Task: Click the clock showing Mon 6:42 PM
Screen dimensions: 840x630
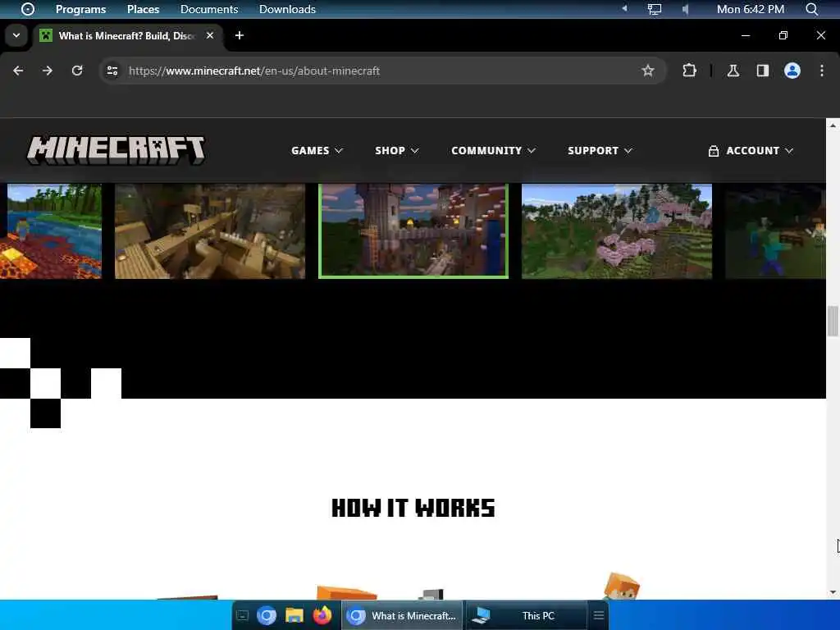Action: 750,9
